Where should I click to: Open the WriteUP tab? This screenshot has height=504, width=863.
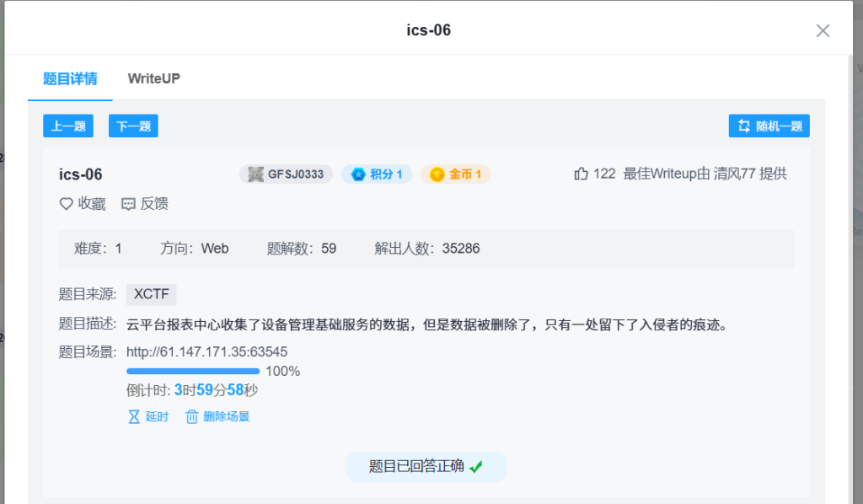153,78
